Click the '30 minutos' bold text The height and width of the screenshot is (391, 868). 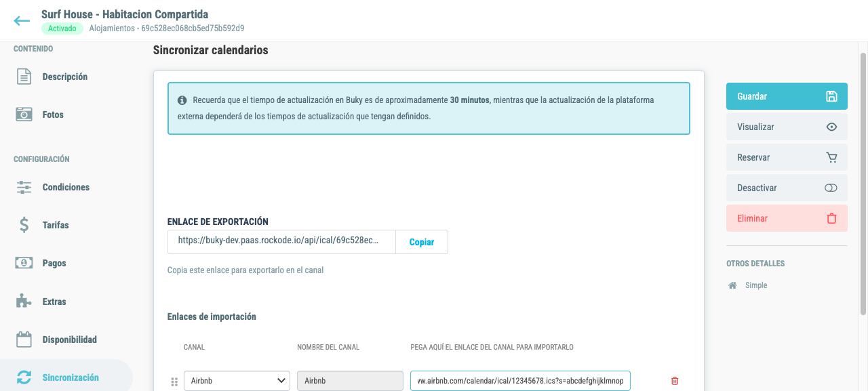pyautogui.click(x=469, y=100)
